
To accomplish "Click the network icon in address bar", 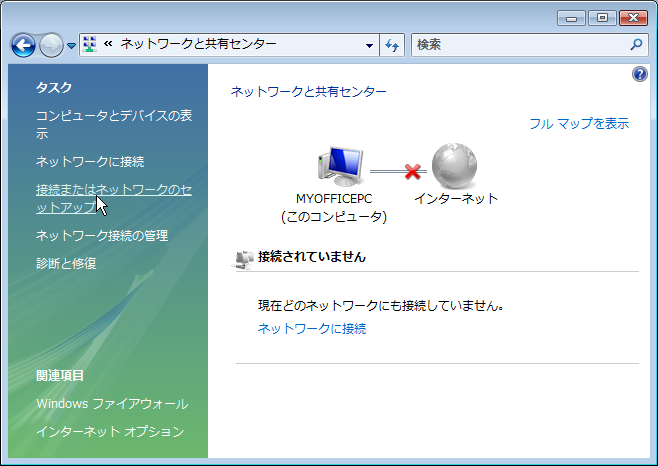I will click(89, 44).
